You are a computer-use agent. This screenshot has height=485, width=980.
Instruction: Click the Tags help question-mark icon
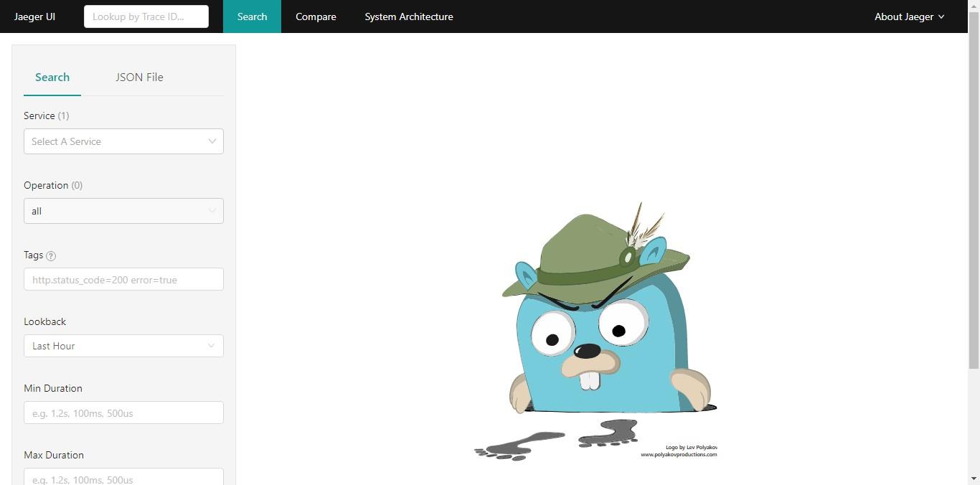coord(51,255)
